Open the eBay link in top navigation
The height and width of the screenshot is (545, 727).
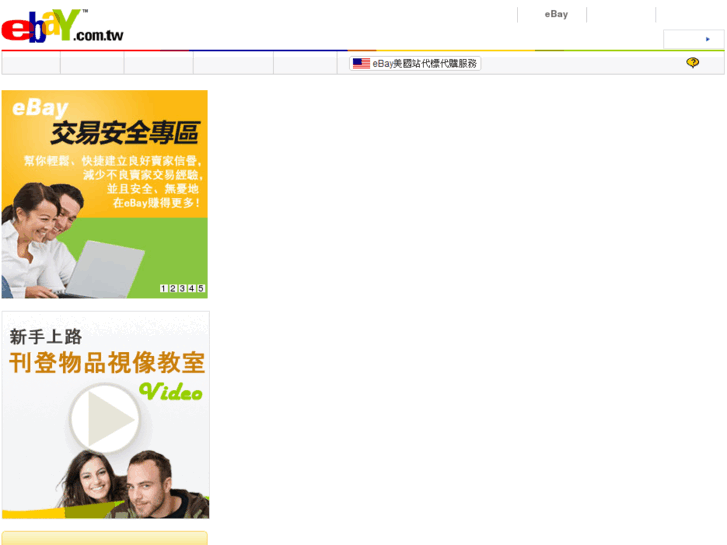(556, 14)
